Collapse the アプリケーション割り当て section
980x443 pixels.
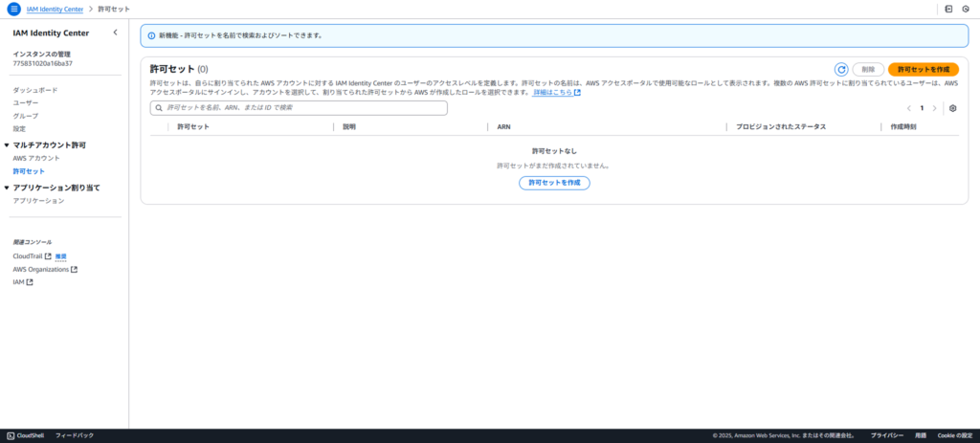7,188
